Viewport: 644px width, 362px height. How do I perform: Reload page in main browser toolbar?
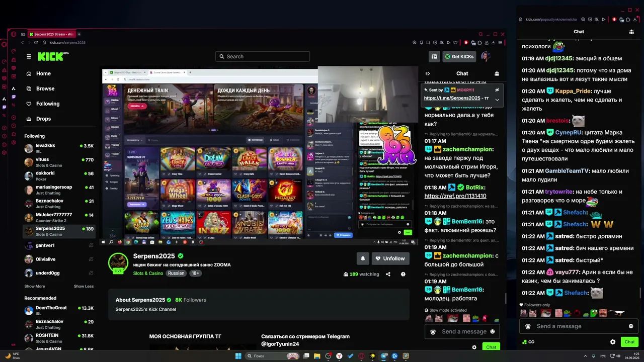tap(36, 43)
